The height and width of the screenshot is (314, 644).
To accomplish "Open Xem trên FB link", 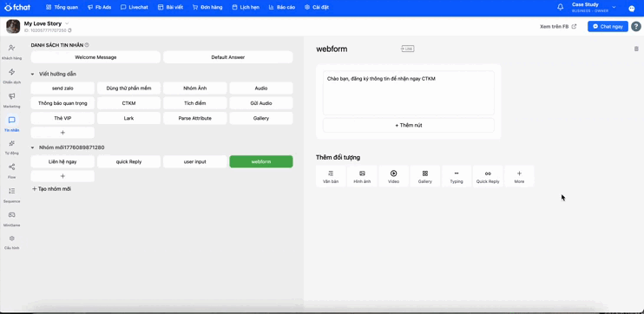I will (x=558, y=26).
